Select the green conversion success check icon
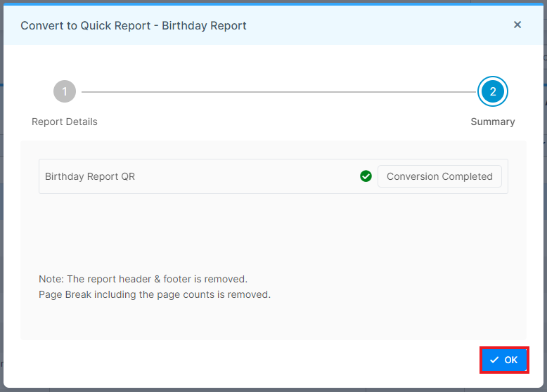The height and width of the screenshot is (392, 547). 366,176
